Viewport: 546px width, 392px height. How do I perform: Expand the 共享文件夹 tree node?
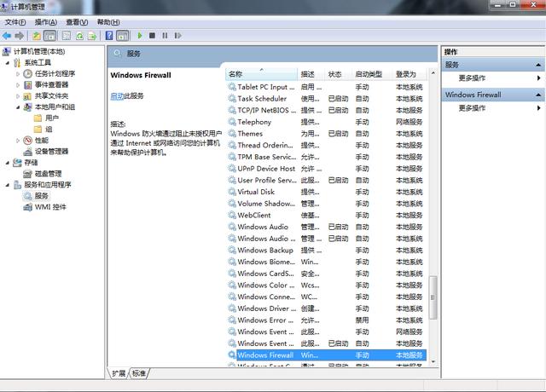(x=18, y=96)
